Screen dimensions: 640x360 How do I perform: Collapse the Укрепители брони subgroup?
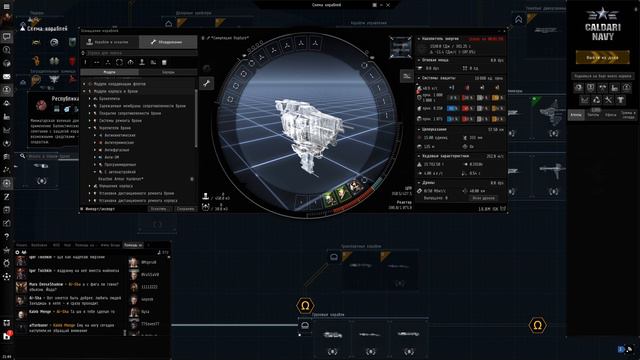(90, 128)
